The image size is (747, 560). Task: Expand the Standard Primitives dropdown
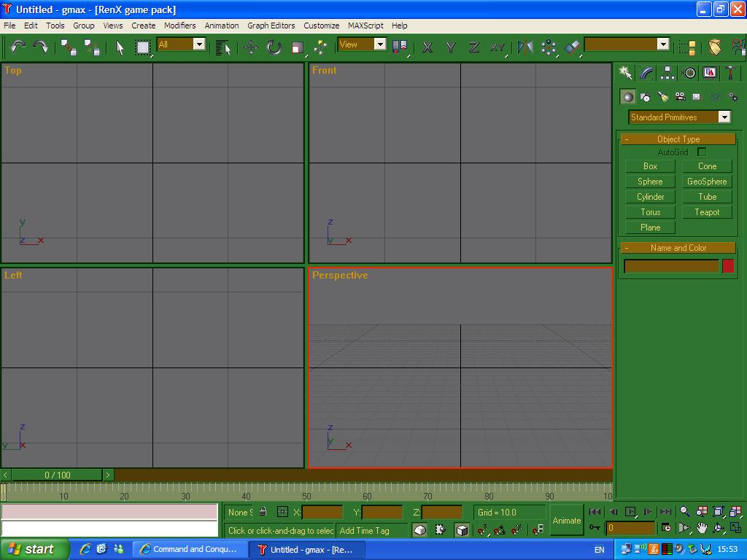click(724, 117)
